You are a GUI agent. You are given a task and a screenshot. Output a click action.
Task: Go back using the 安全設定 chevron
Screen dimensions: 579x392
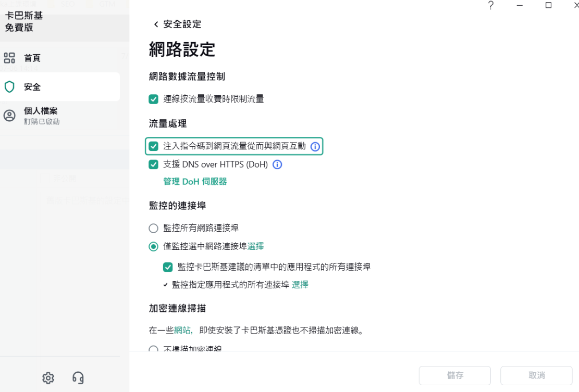155,24
